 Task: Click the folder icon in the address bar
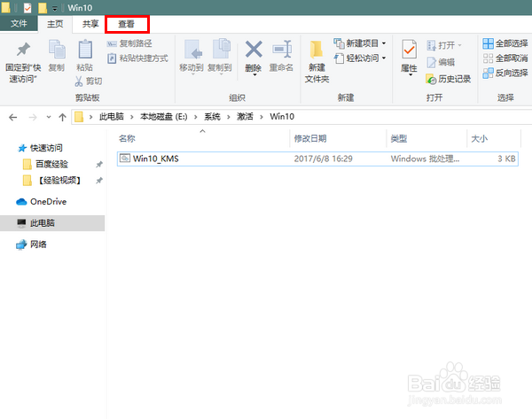(x=79, y=117)
